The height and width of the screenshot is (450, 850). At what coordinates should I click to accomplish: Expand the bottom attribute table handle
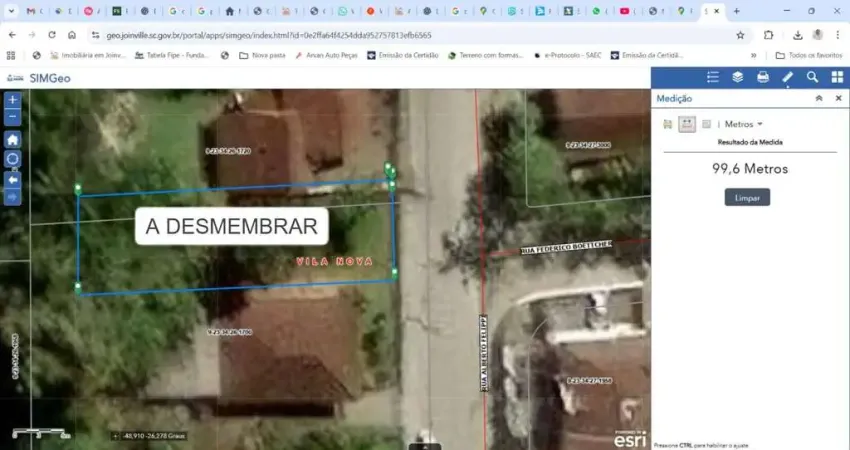425,447
